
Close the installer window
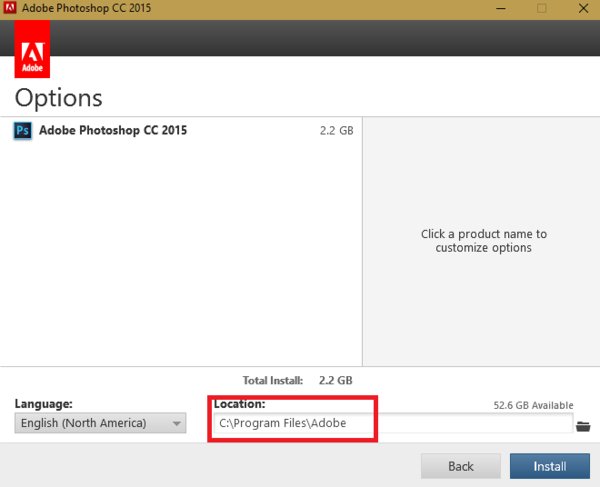(583, 8)
